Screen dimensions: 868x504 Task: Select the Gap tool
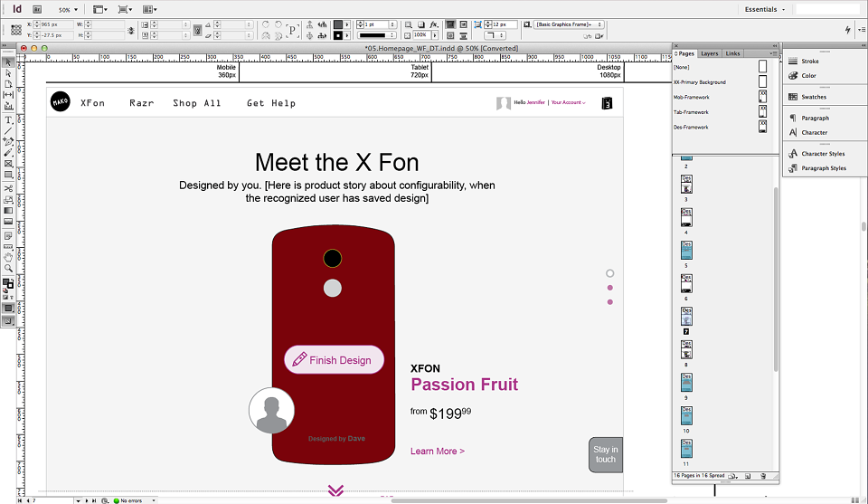pos(8,95)
